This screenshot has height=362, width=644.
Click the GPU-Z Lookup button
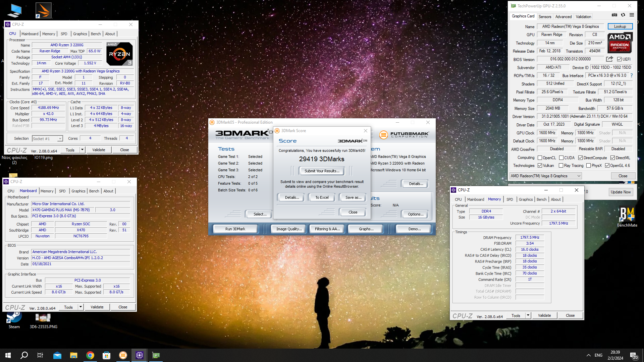pyautogui.click(x=620, y=26)
